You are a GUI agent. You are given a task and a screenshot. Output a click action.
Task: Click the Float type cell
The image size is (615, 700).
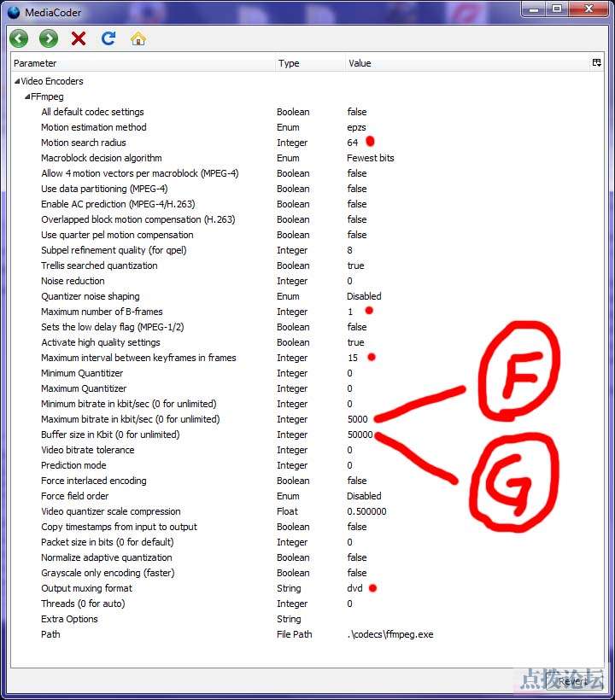click(287, 511)
